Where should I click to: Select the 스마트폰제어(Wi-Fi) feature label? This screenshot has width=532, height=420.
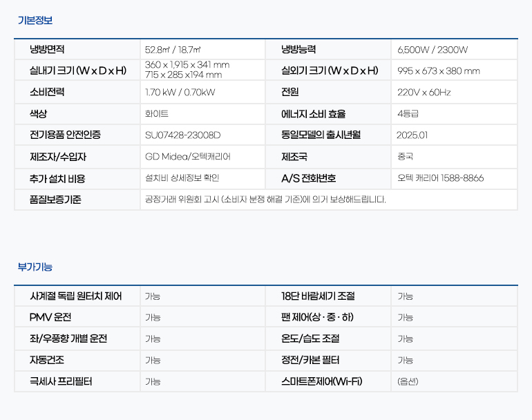(x=321, y=381)
